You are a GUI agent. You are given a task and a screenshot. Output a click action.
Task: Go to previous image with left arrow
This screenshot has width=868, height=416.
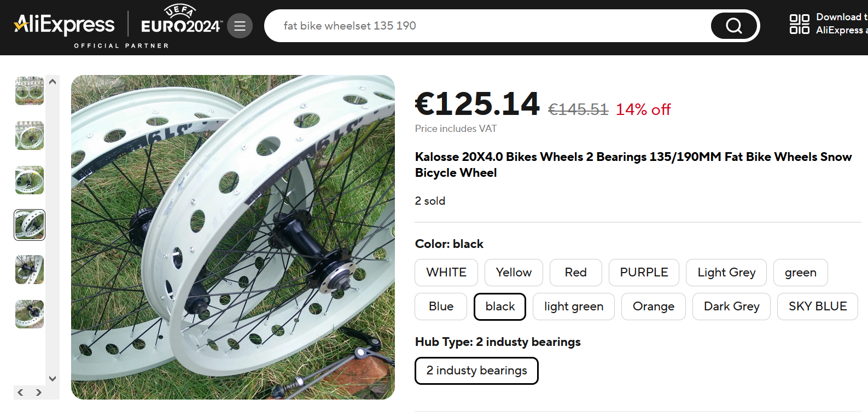pos(20,392)
